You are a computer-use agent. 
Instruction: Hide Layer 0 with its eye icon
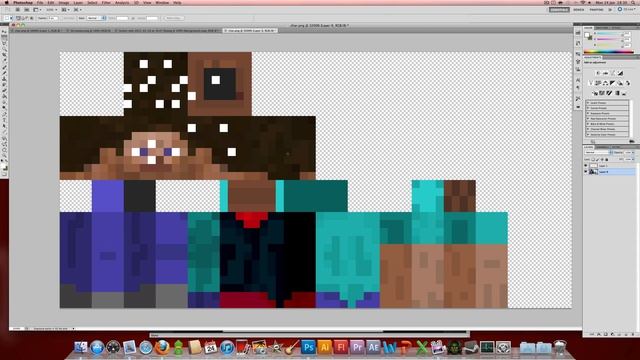pyautogui.click(x=586, y=172)
